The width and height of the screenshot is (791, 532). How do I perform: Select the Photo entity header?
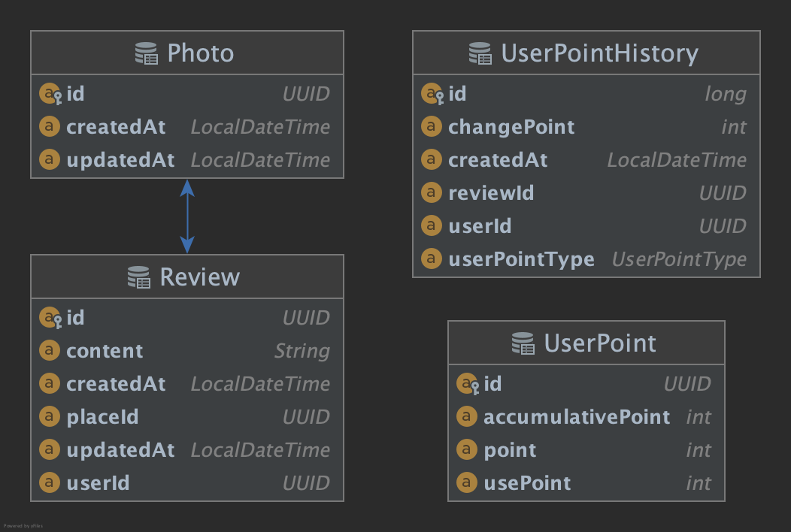pyautogui.click(x=186, y=53)
